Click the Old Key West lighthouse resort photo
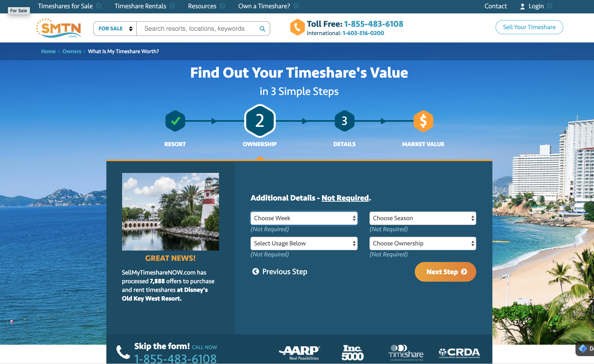This screenshot has width=594, height=364. tap(170, 212)
